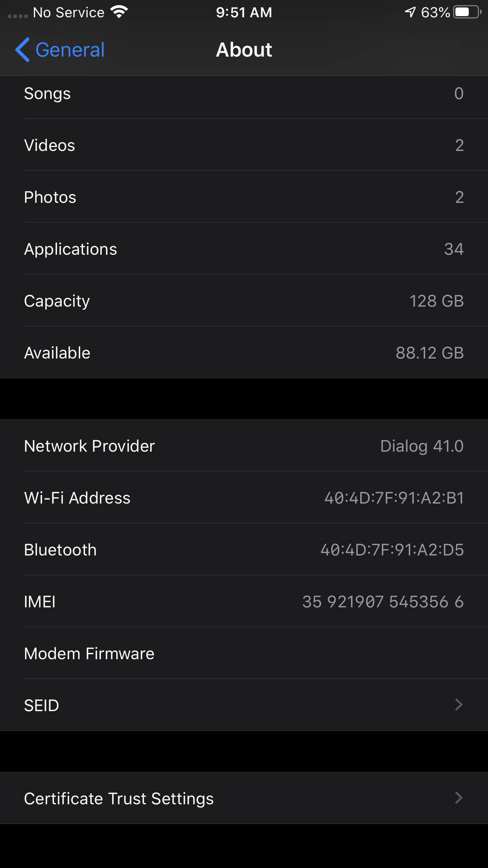Tap the Videos count row
The image size is (488, 868).
244,145
